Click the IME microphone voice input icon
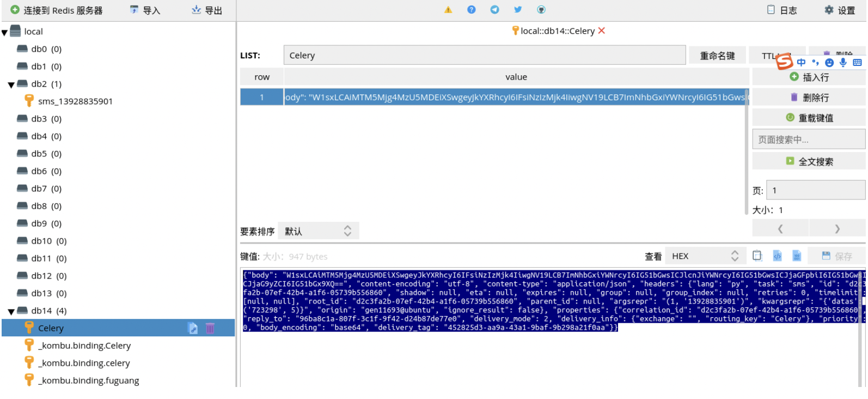Viewport: 868px width, 399px height. click(843, 62)
